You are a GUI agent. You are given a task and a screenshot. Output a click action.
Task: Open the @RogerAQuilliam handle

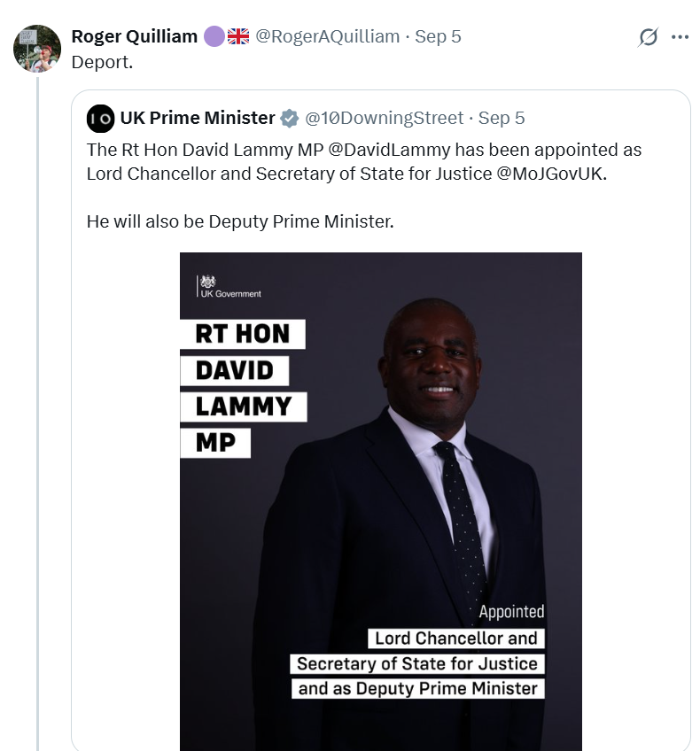[327, 36]
